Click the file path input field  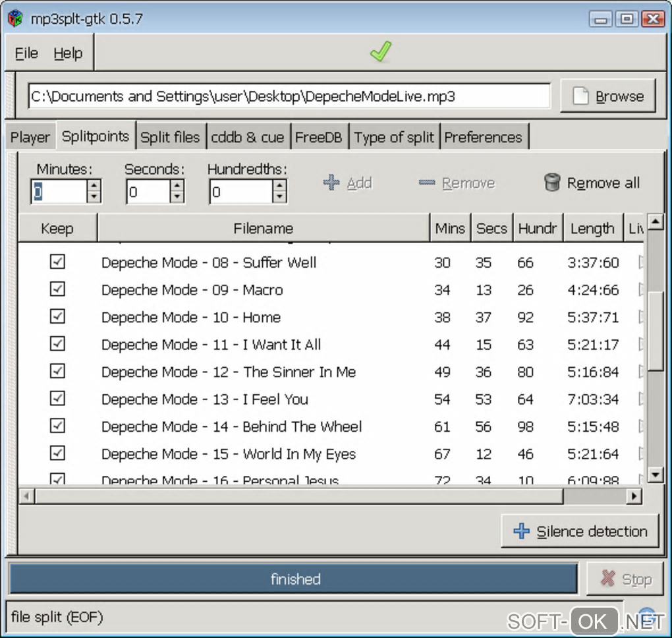click(x=289, y=96)
